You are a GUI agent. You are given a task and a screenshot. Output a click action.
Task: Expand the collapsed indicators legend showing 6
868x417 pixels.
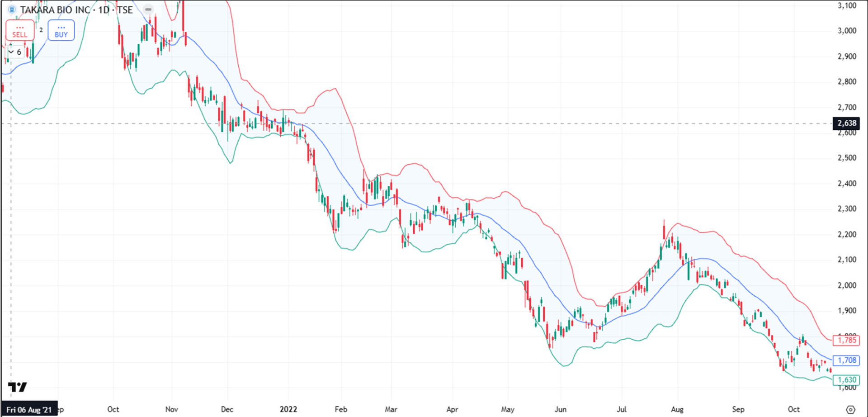pyautogui.click(x=14, y=52)
